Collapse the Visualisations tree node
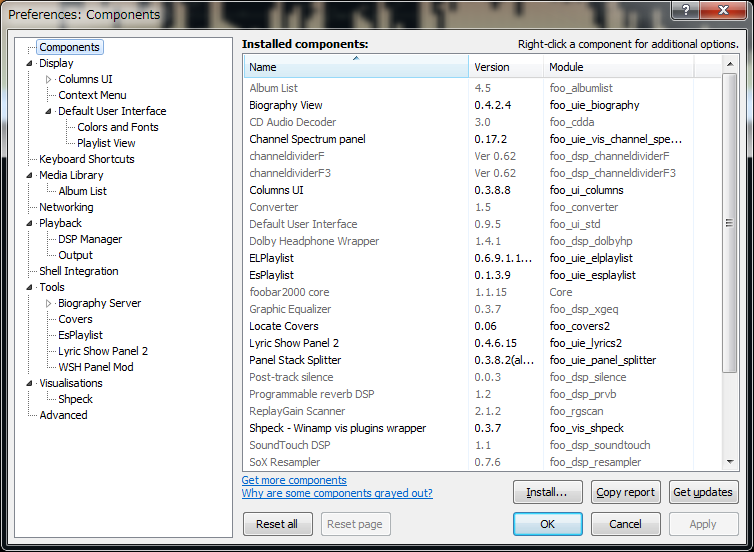The width and height of the screenshot is (754, 552). point(29,383)
